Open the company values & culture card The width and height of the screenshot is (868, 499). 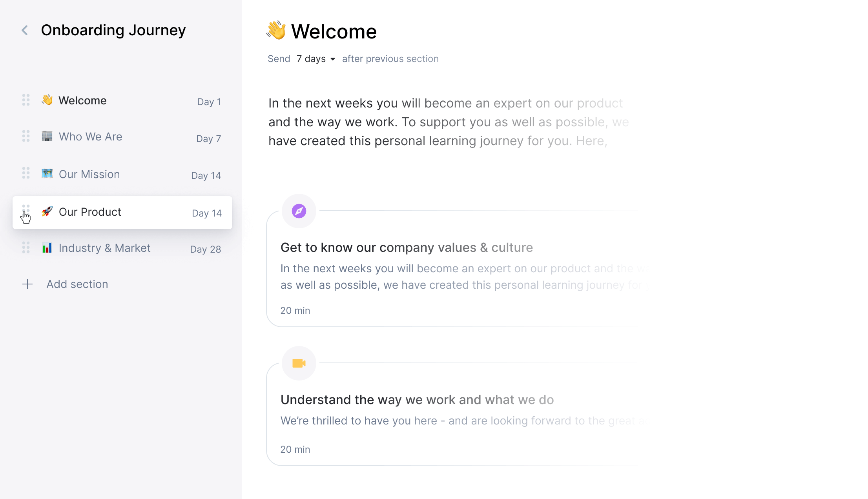tap(407, 248)
